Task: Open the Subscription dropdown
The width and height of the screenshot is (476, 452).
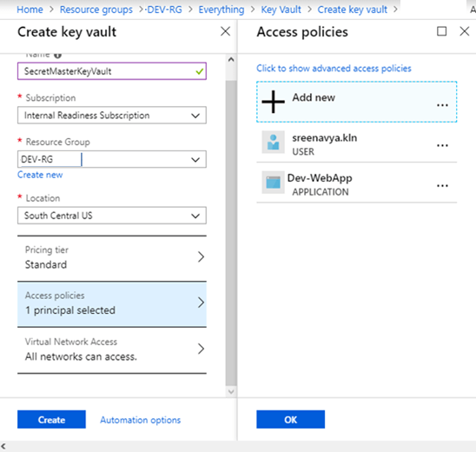Action: tap(112, 115)
